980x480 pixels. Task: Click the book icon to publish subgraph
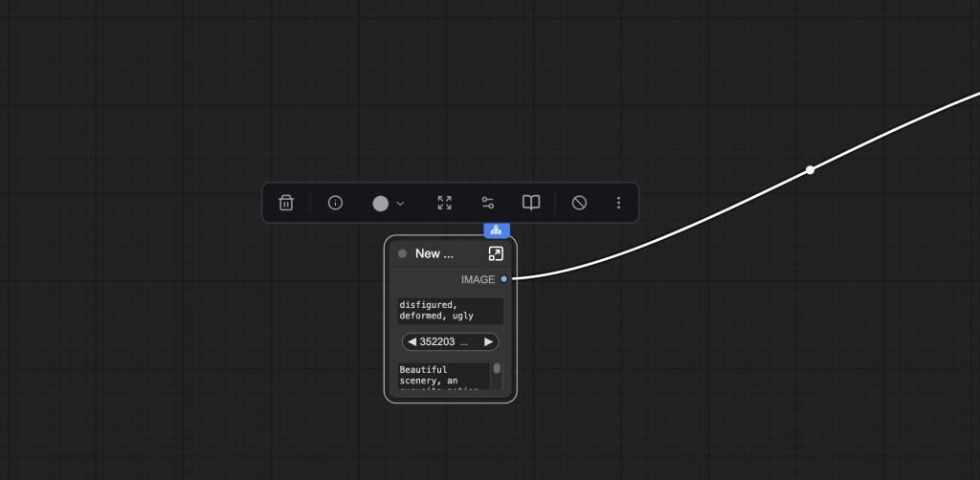coord(531,203)
